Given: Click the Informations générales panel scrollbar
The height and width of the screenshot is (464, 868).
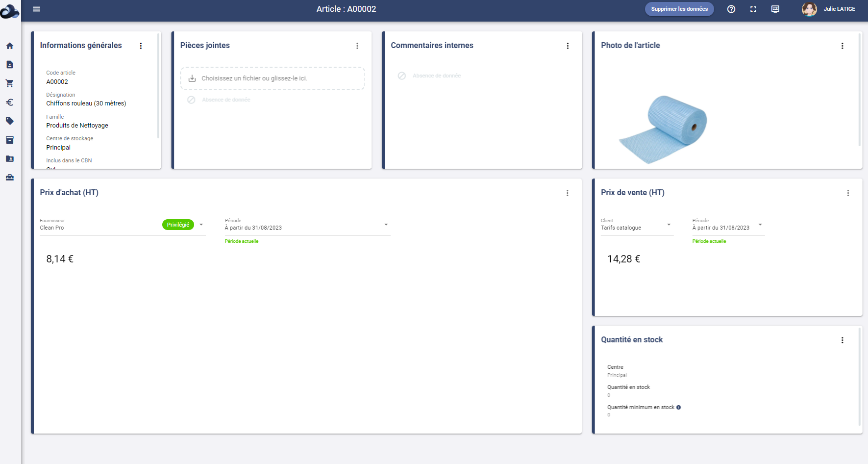Looking at the screenshot, I should (x=158, y=86).
